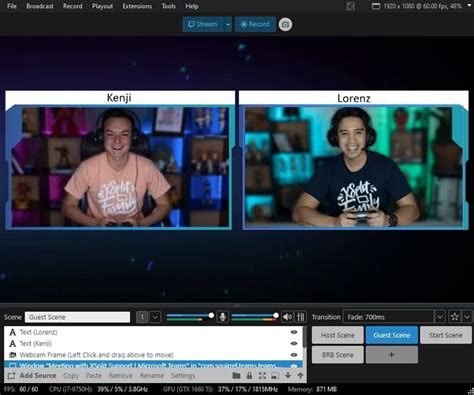Adjust the speaker volume slider
This screenshot has height=395, width=474.
point(255,315)
